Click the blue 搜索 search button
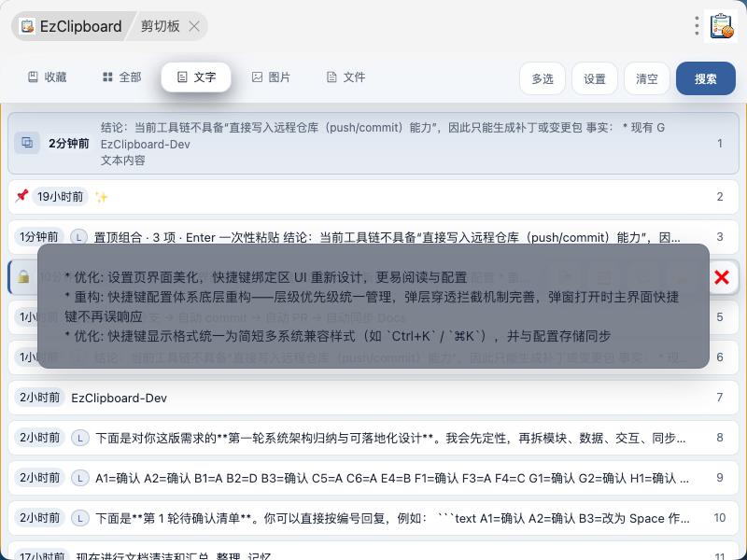The height and width of the screenshot is (560, 747). point(706,78)
